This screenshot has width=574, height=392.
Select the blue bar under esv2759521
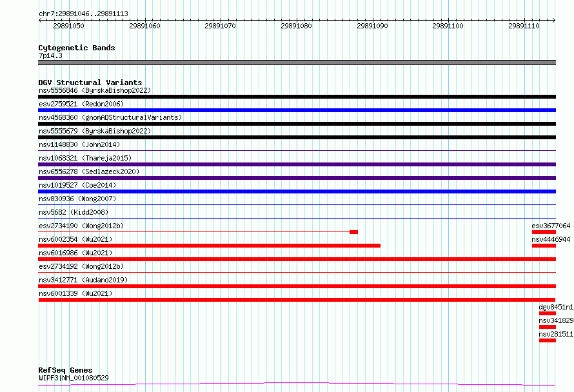point(297,110)
